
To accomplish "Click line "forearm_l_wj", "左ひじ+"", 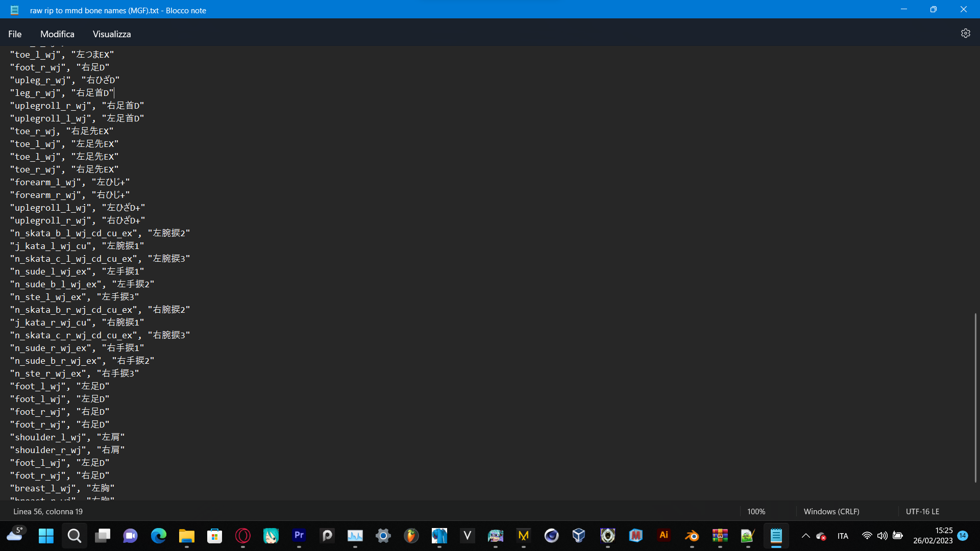I will [x=70, y=182].
